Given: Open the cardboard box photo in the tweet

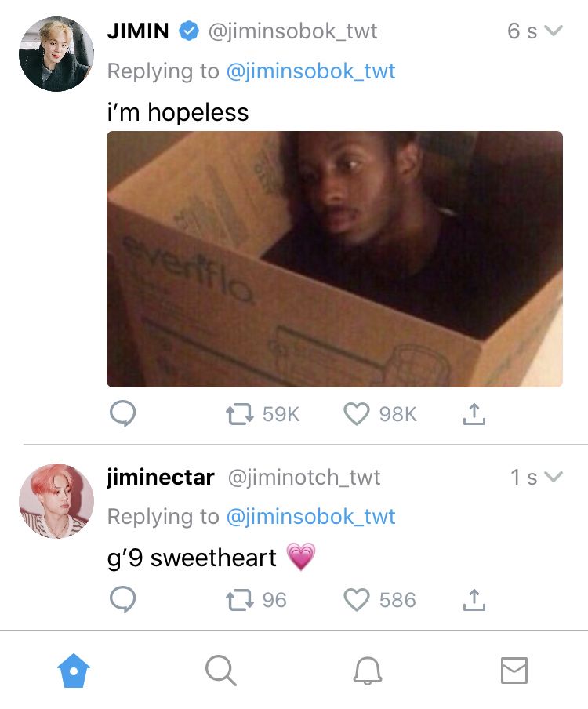Looking at the screenshot, I should click(335, 259).
